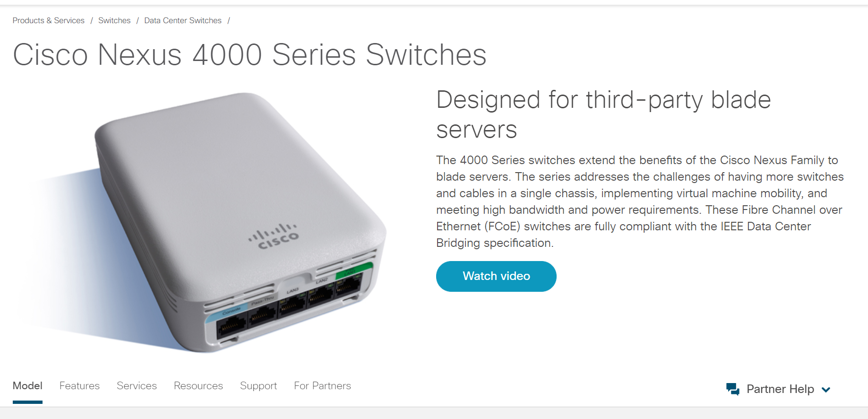Open the Services tab

click(137, 386)
